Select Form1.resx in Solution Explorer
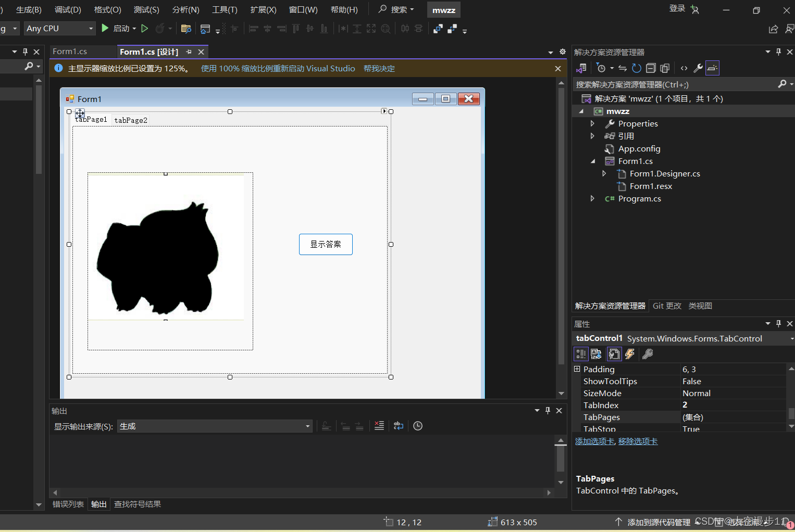This screenshot has height=532, width=795. [x=651, y=186]
